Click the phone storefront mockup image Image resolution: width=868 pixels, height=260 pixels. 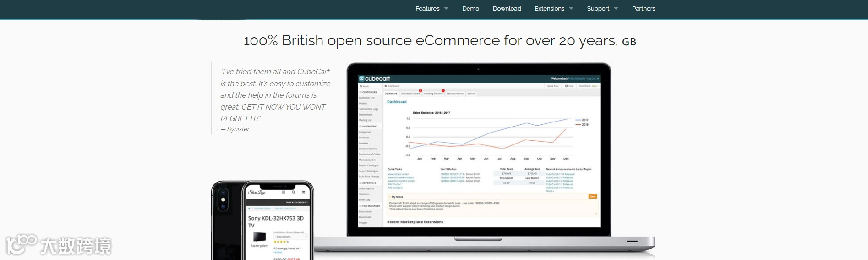click(x=262, y=220)
